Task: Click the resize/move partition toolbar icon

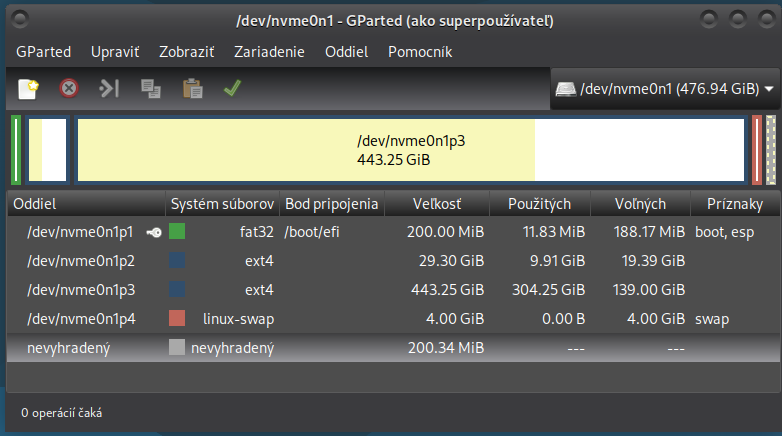Action: tap(109, 89)
